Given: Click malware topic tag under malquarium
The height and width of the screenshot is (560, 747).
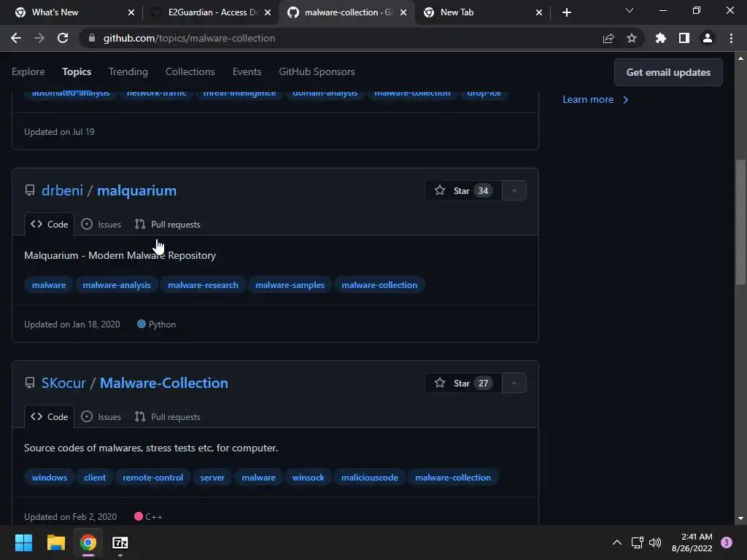Looking at the screenshot, I should tap(49, 285).
